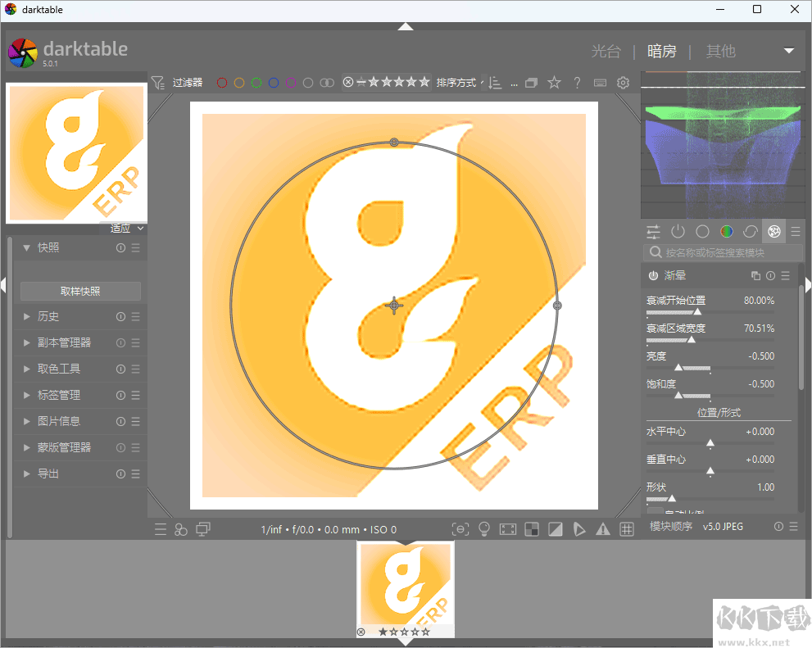Click the module search field 按名称或标签搜索模块
This screenshot has width=812, height=648.
(x=723, y=252)
